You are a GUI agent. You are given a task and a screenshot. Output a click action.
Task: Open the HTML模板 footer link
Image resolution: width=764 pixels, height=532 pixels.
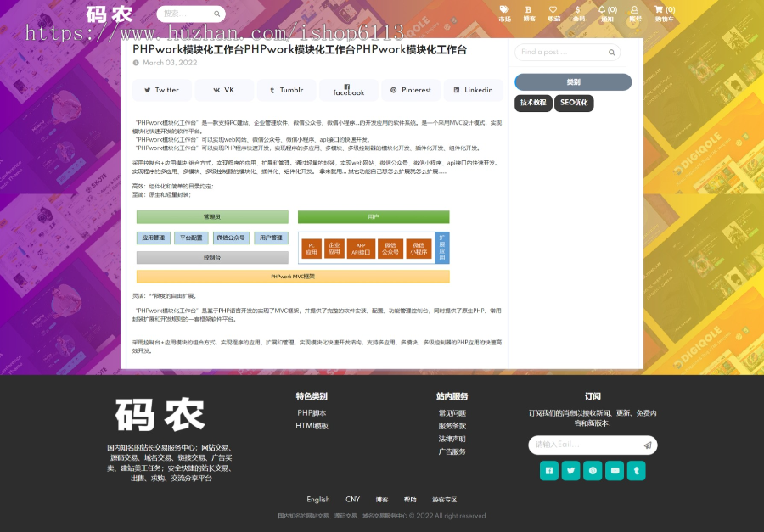[312, 426]
